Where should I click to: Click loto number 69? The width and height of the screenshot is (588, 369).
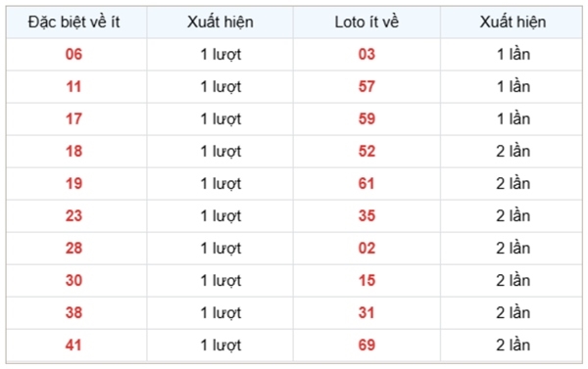[367, 346]
